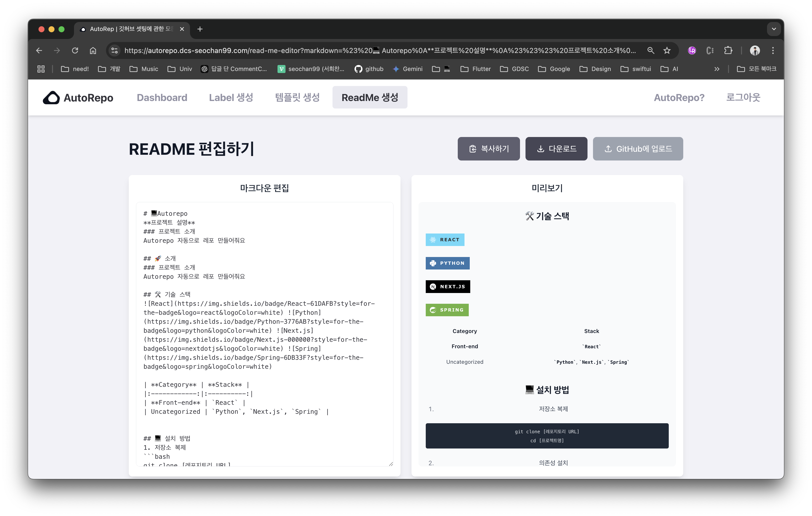Open the Dashboard tab
This screenshot has height=516, width=812.
point(162,97)
